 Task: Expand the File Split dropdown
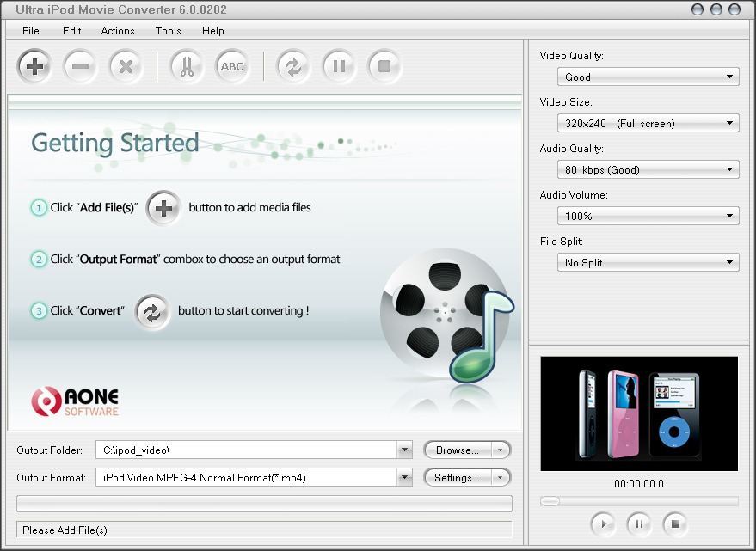648,262
